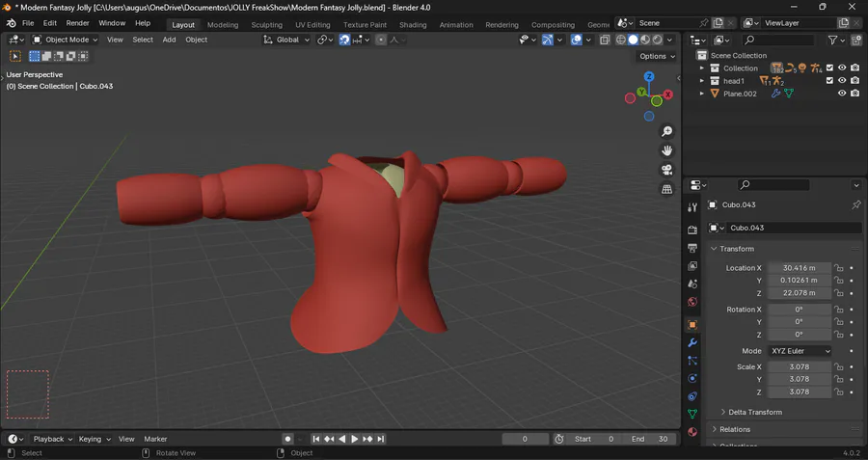Click the zoom view magnifier gizmo
The height and width of the screenshot is (460, 868).
coord(667,131)
